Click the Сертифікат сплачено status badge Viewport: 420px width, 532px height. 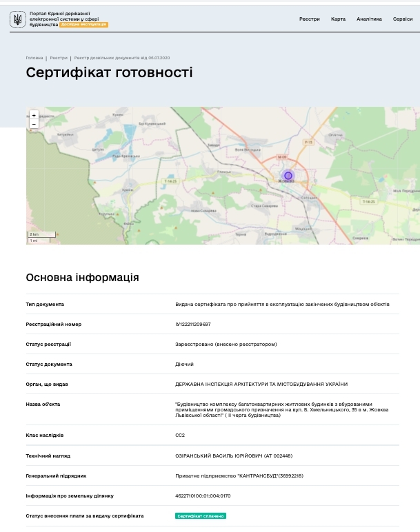(201, 516)
